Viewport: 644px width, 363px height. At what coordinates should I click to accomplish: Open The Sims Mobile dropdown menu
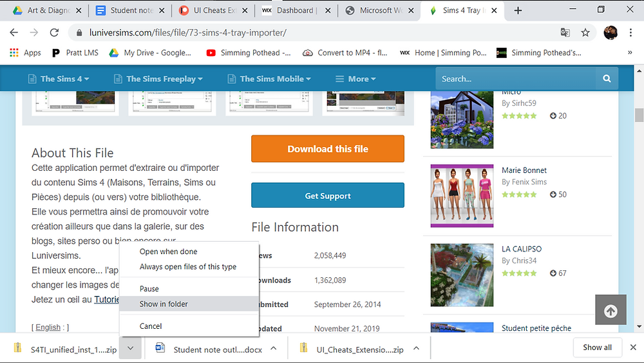(x=269, y=79)
